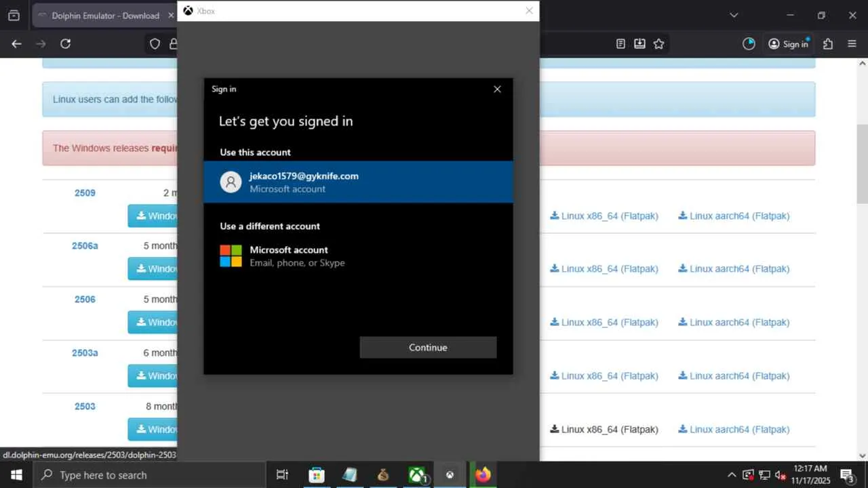Open the Firefox tab groups icon left of the tab
868x488 pixels.
(x=14, y=15)
